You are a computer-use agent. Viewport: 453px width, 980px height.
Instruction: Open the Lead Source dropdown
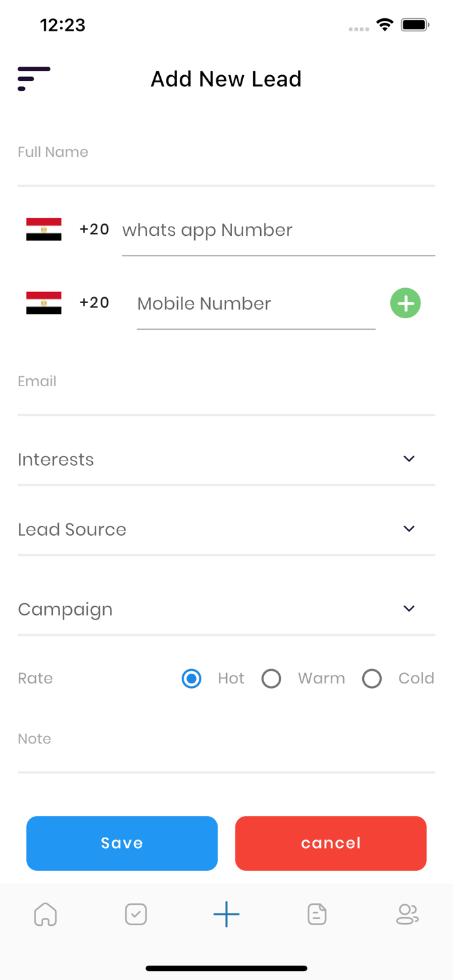pos(226,529)
